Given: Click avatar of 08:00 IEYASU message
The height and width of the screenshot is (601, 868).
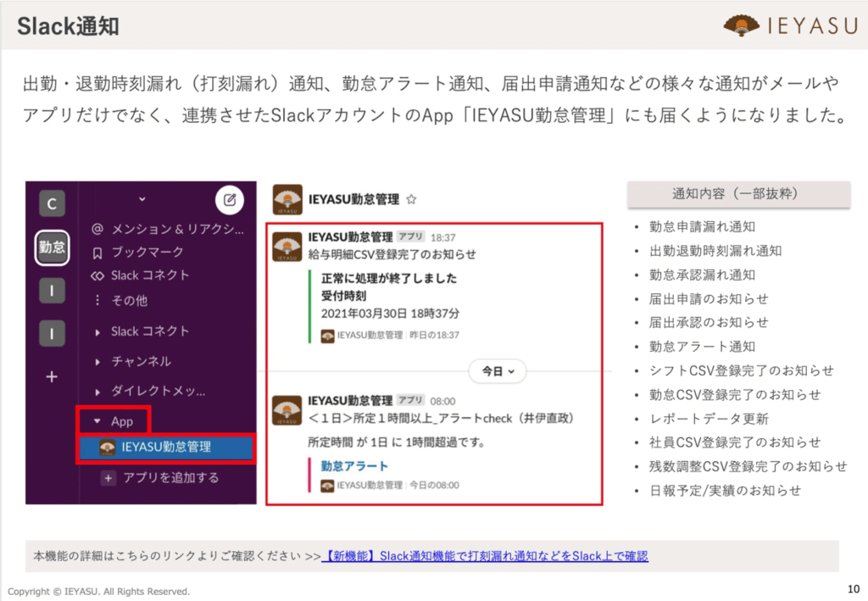Looking at the screenshot, I should pyautogui.click(x=287, y=410).
